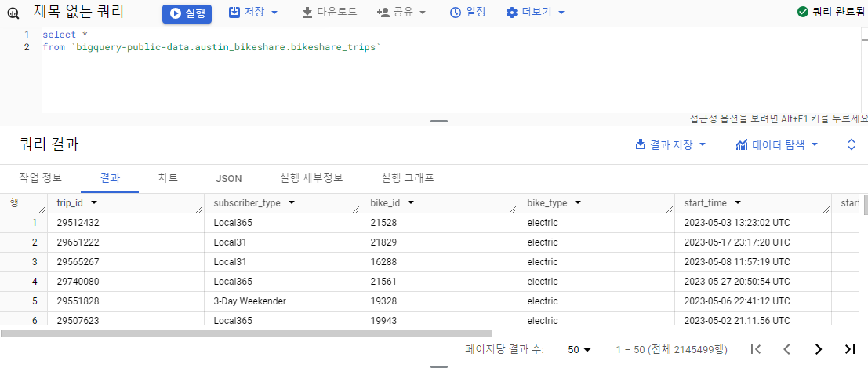
Task: Open the bike_type column menu arrow
Action: click(578, 203)
